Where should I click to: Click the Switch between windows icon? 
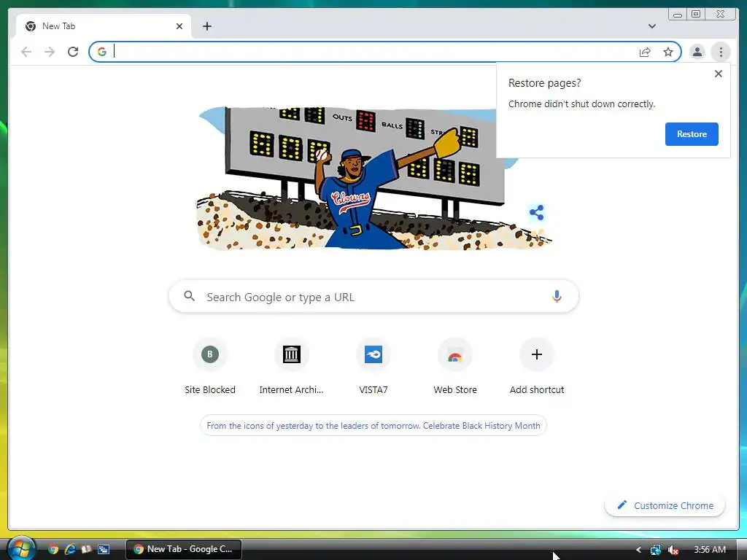(104, 549)
